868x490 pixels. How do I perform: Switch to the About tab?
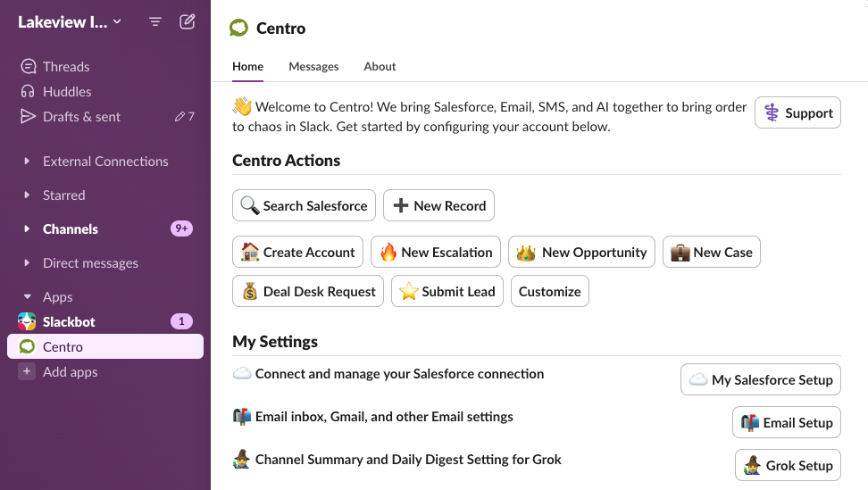pyautogui.click(x=380, y=66)
